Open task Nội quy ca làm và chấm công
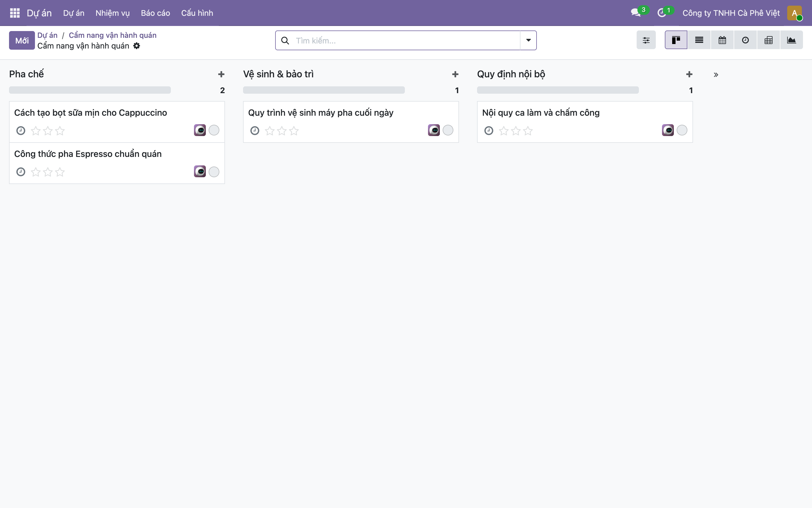This screenshot has height=508, width=812. pyautogui.click(x=541, y=113)
